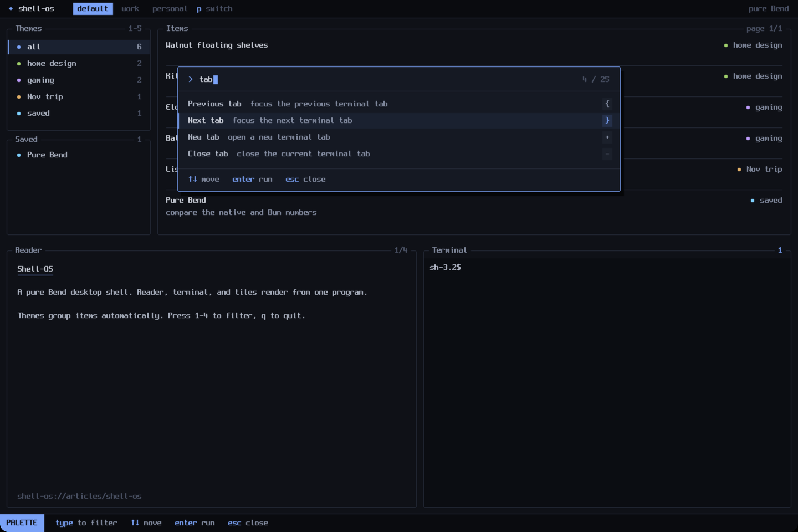798x532 pixels.
Task: Switch to the personal workspace tab
Action: [170, 8]
